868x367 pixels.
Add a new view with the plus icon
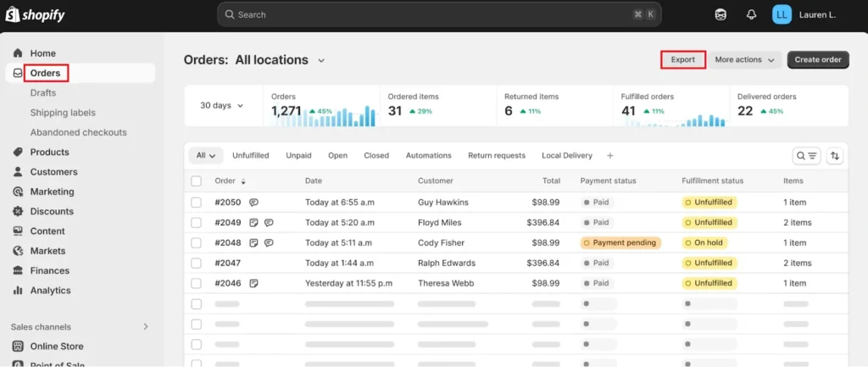coord(609,156)
